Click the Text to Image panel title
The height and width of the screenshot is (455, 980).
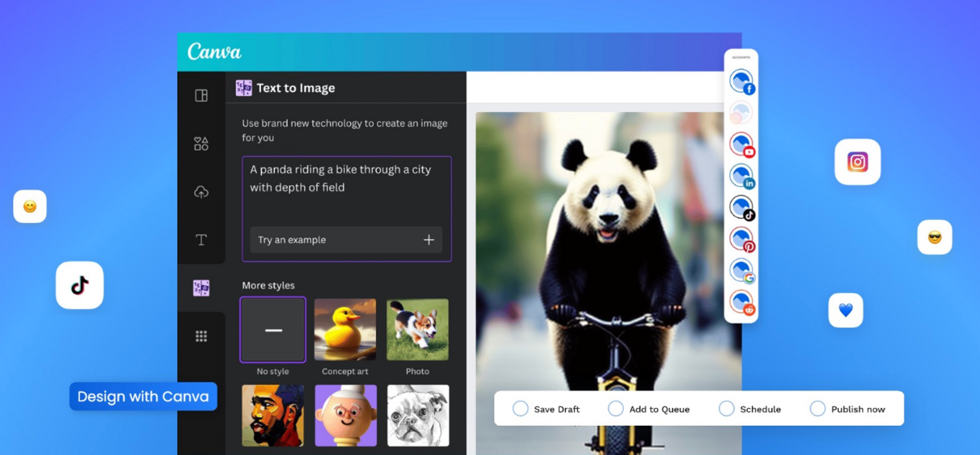(x=296, y=88)
